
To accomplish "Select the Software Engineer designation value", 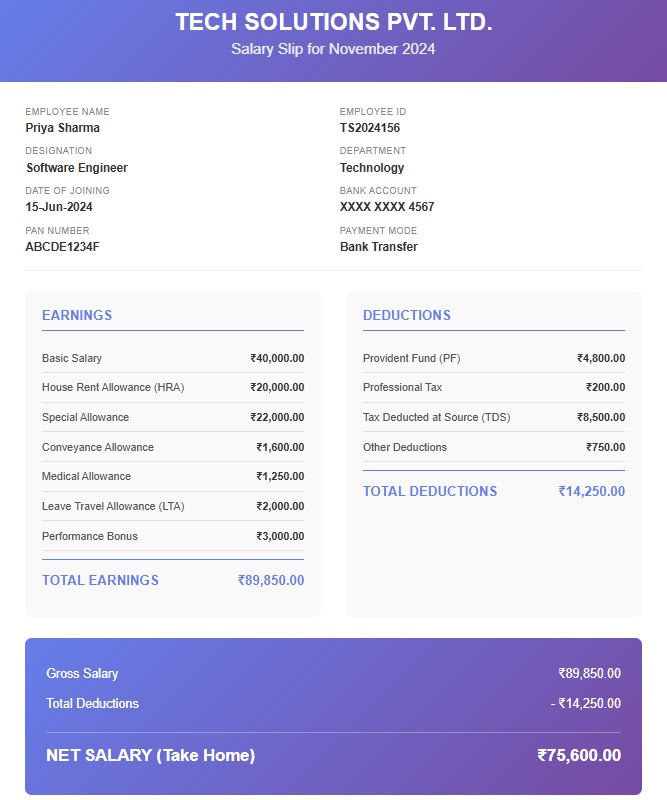I will (77, 168).
